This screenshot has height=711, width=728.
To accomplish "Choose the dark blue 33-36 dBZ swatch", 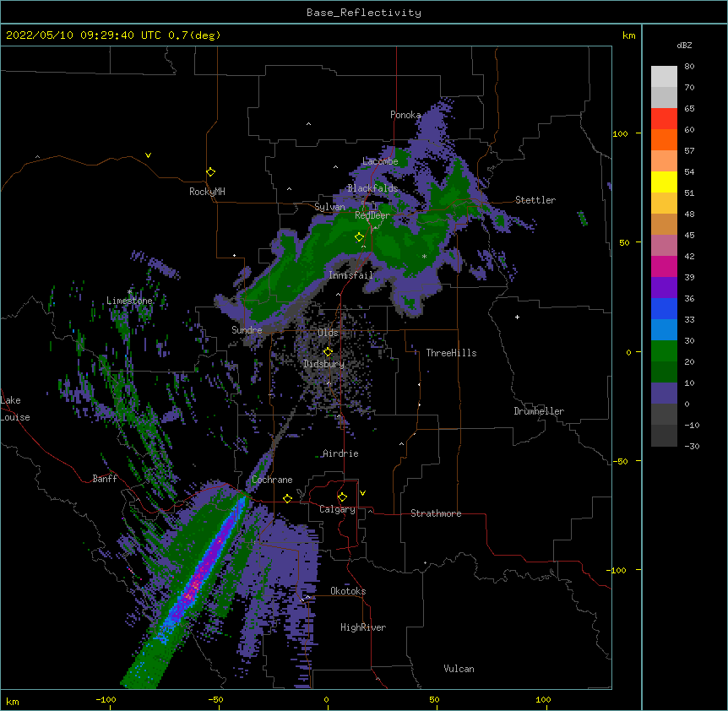I will click(664, 308).
